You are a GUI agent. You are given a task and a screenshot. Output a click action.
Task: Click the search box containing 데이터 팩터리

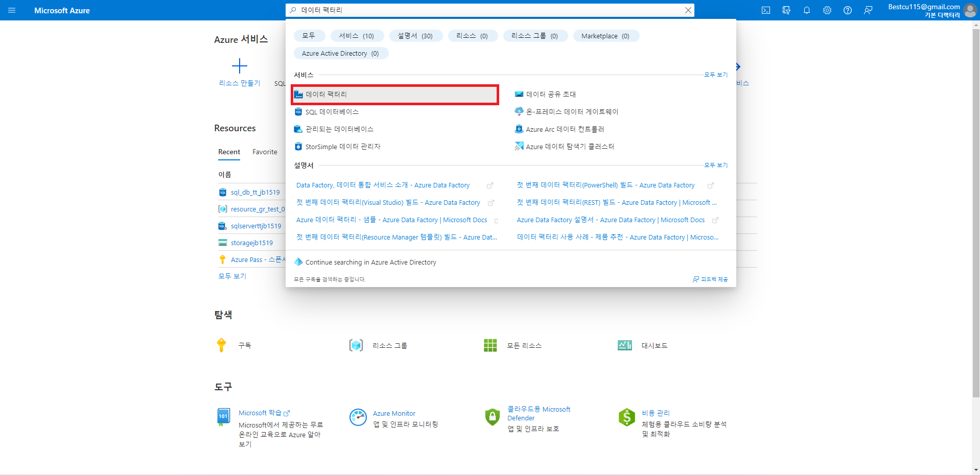(489, 10)
